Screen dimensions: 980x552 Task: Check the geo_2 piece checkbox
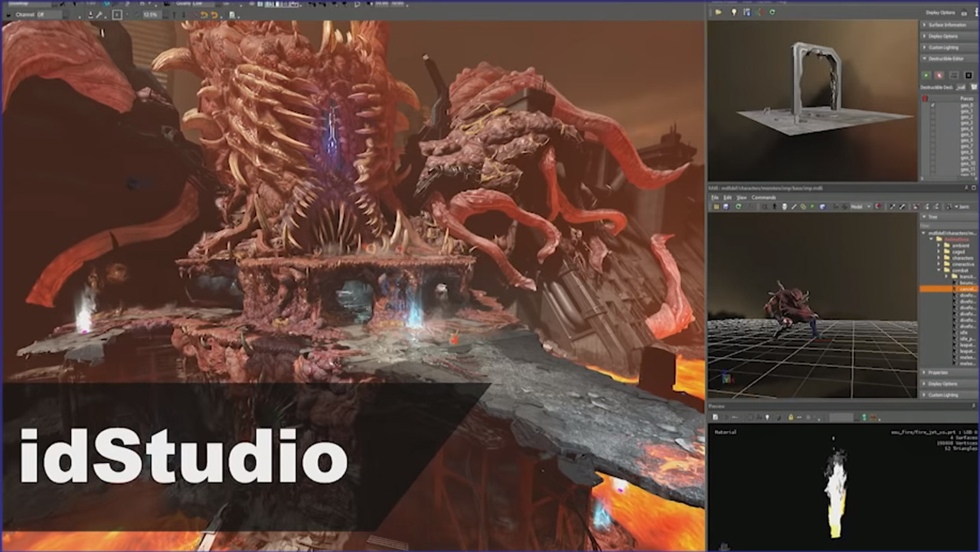tap(933, 117)
